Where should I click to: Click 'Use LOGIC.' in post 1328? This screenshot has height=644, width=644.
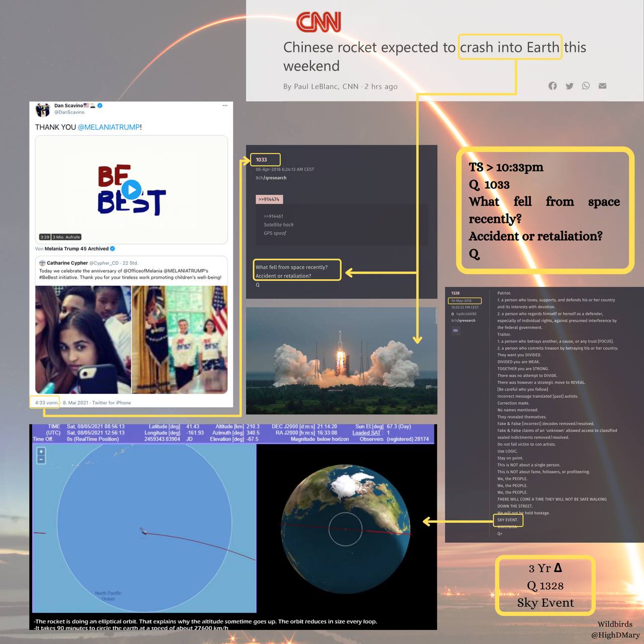(507, 451)
